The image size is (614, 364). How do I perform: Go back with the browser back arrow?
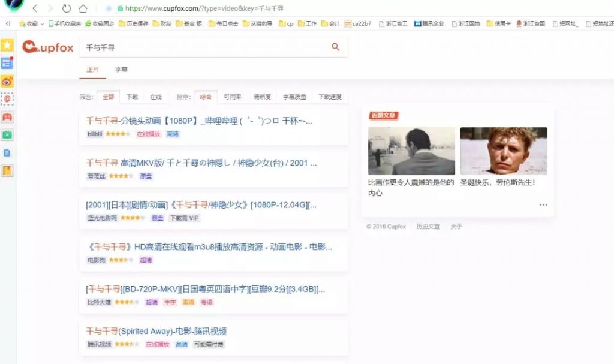coord(35,8)
